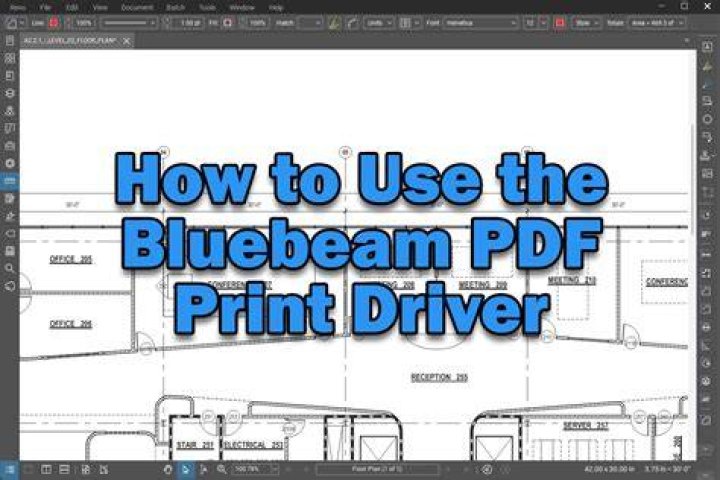This screenshot has width=720, height=480.
Task: Open the Revu menu
Action: 18,7
